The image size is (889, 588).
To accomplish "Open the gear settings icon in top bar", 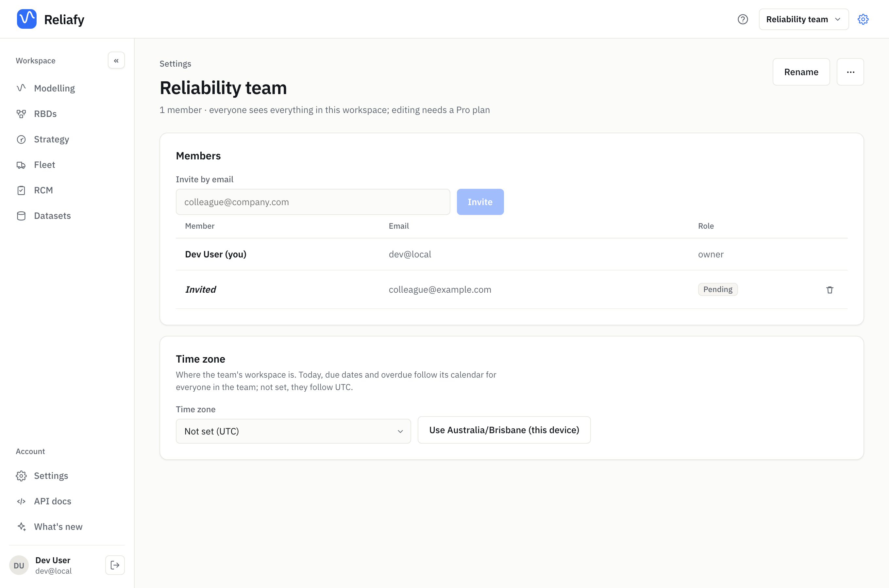I will pos(863,19).
